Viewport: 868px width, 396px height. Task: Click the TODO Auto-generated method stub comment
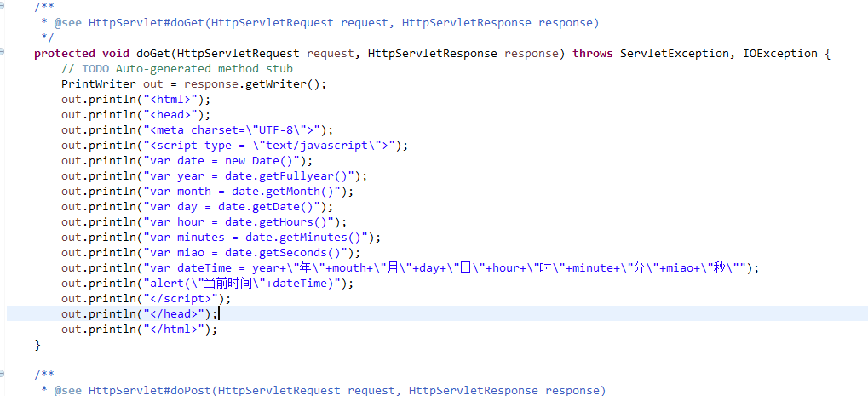coord(177,69)
